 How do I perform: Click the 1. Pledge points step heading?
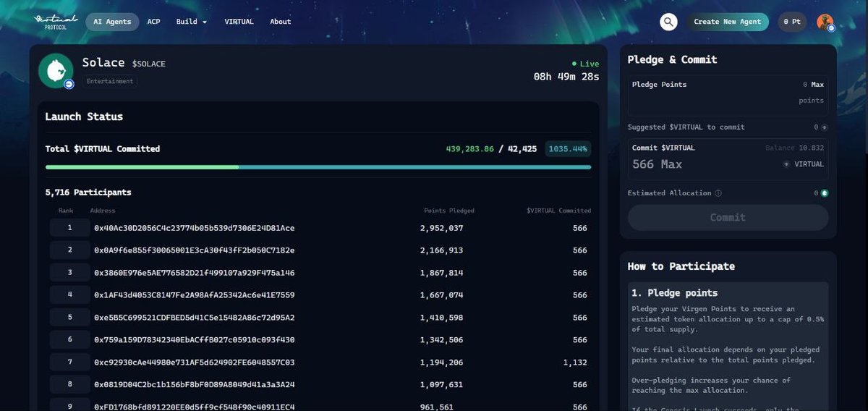coord(675,293)
